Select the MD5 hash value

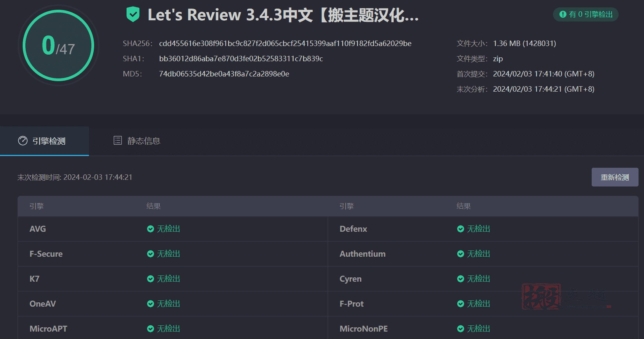tap(224, 74)
